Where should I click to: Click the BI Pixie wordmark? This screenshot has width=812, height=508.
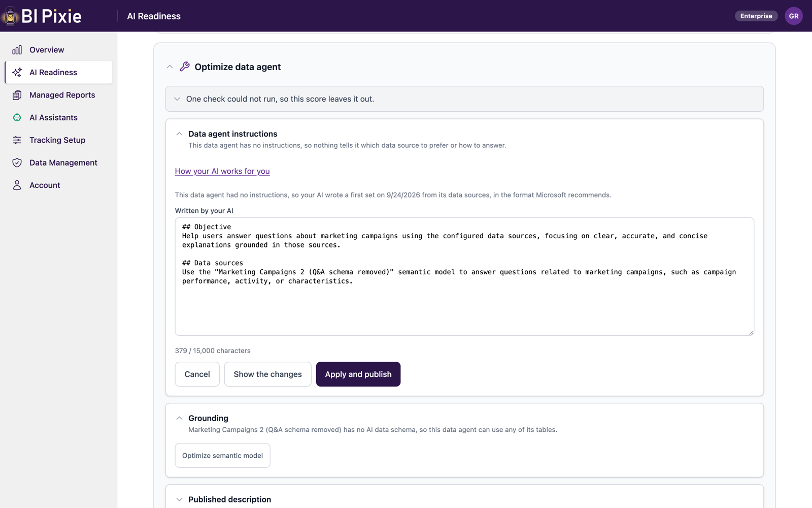tap(51, 16)
